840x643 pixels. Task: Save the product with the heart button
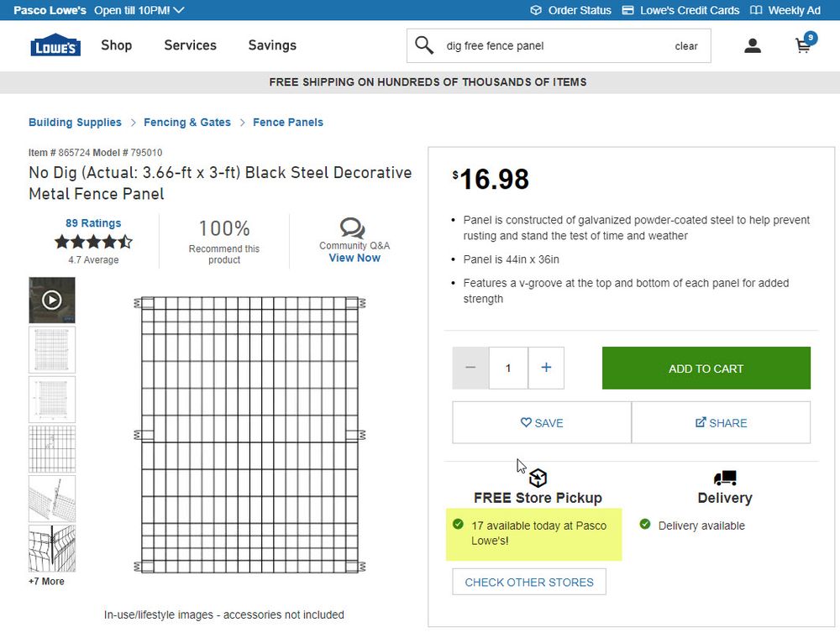pos(542,422)
